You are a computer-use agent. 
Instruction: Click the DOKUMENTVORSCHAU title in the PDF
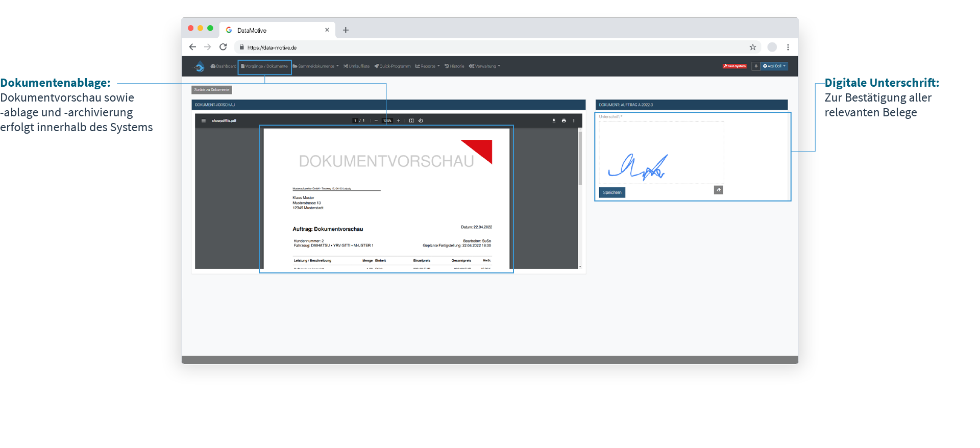tap(386, 161)
